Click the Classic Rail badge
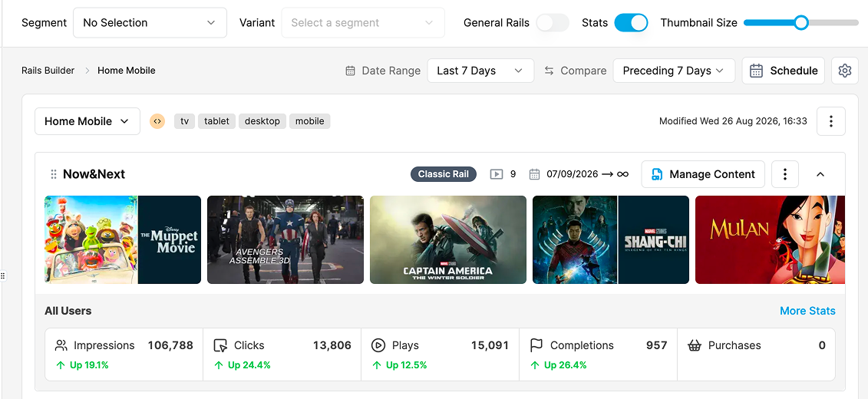Image resolution: width=868 pixels, height=399 pixels. click(444, 174)
